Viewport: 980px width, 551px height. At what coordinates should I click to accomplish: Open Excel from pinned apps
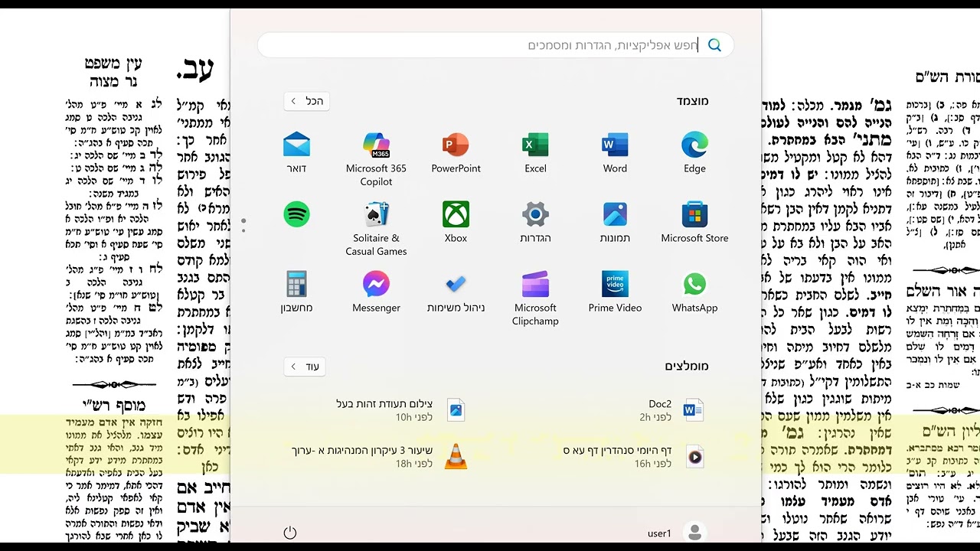coord(535,153)
